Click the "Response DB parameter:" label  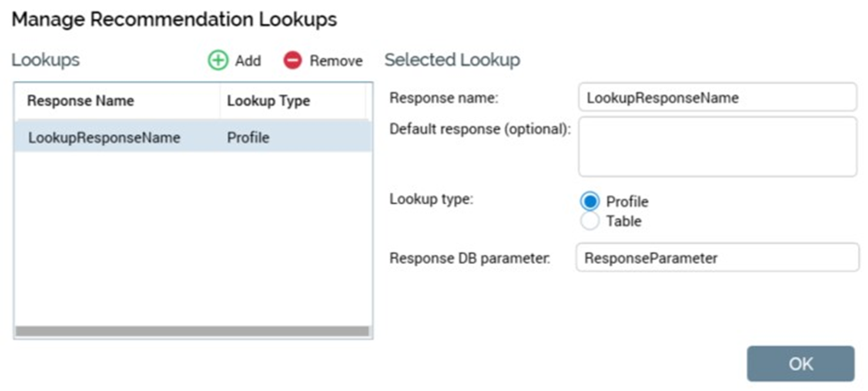coord(471,258)
